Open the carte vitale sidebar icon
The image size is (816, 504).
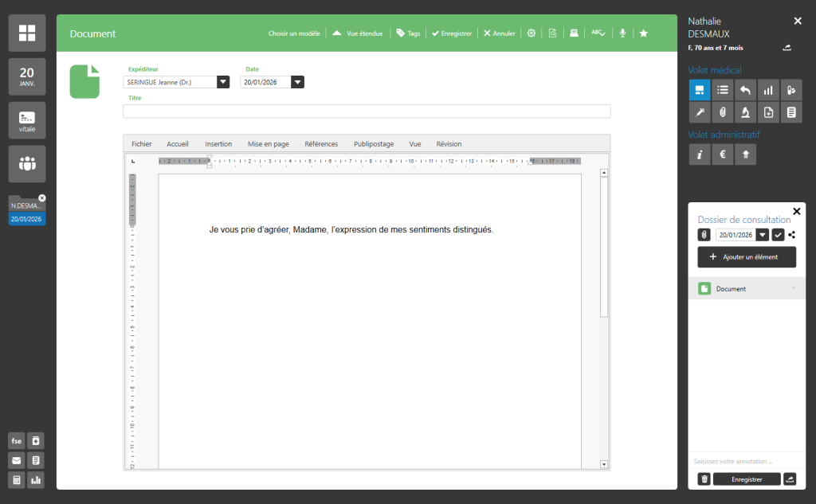pyautogui.click(x=26, y=119)
